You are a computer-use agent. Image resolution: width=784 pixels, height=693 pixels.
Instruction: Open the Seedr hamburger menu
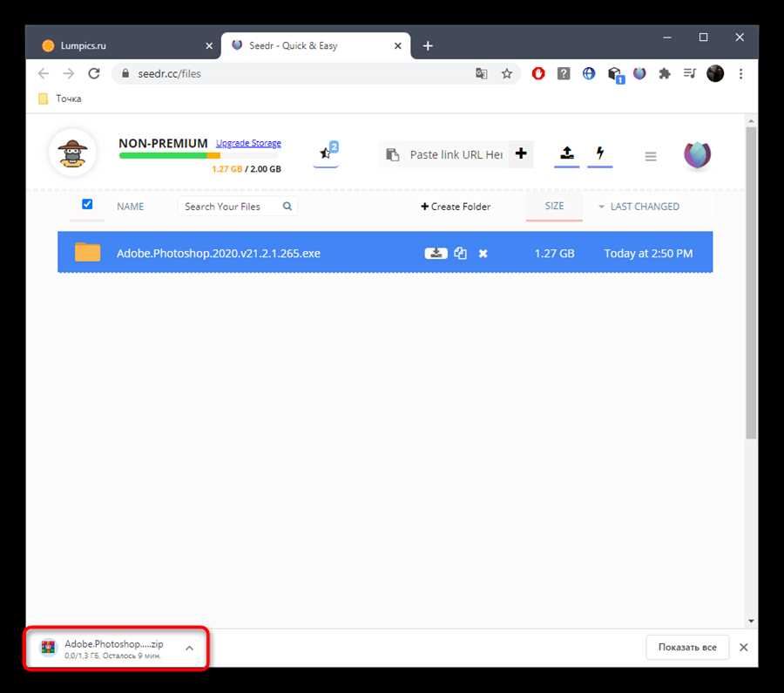coord(651,157)
